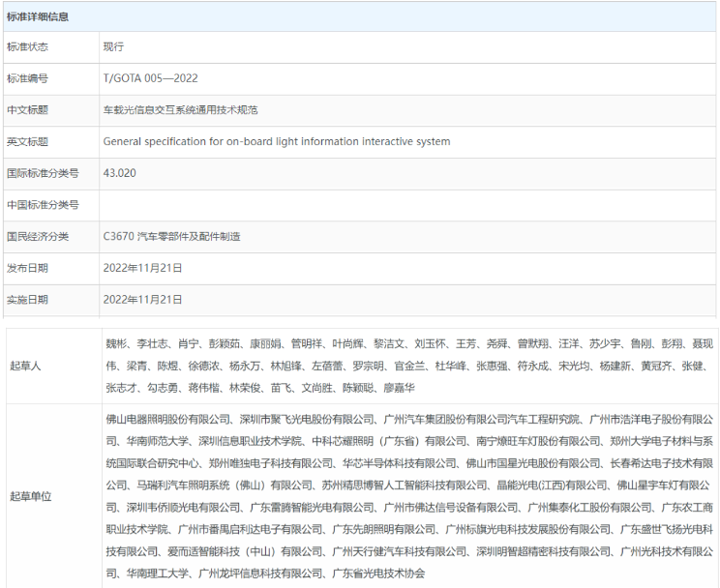Select the 起草人 label
720x588 pixels.
coord(26,367)
